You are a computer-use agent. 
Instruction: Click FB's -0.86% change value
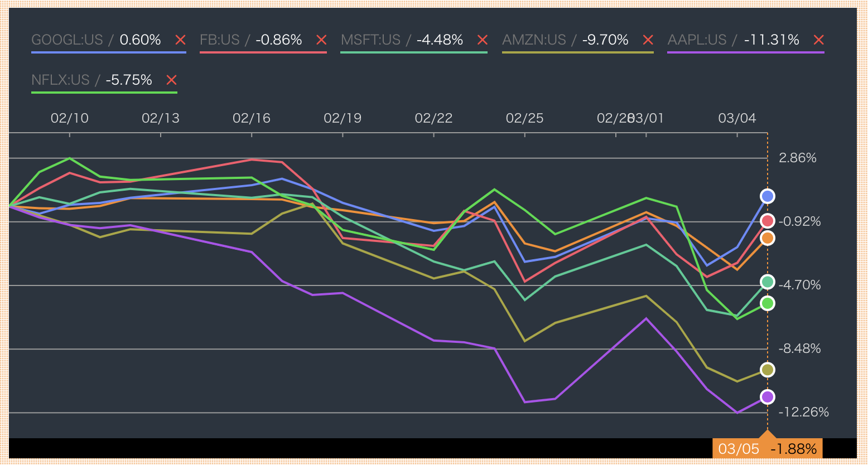tap(279, 40)
